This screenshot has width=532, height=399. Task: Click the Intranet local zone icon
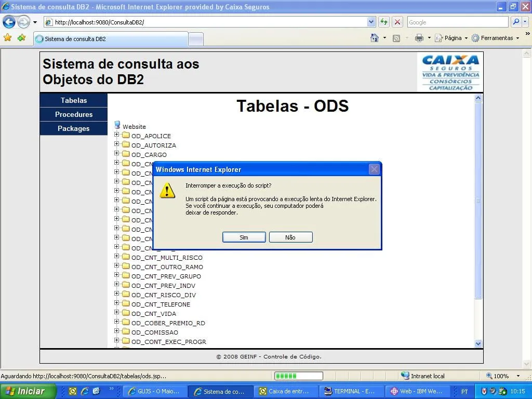(x=405, y=376)
